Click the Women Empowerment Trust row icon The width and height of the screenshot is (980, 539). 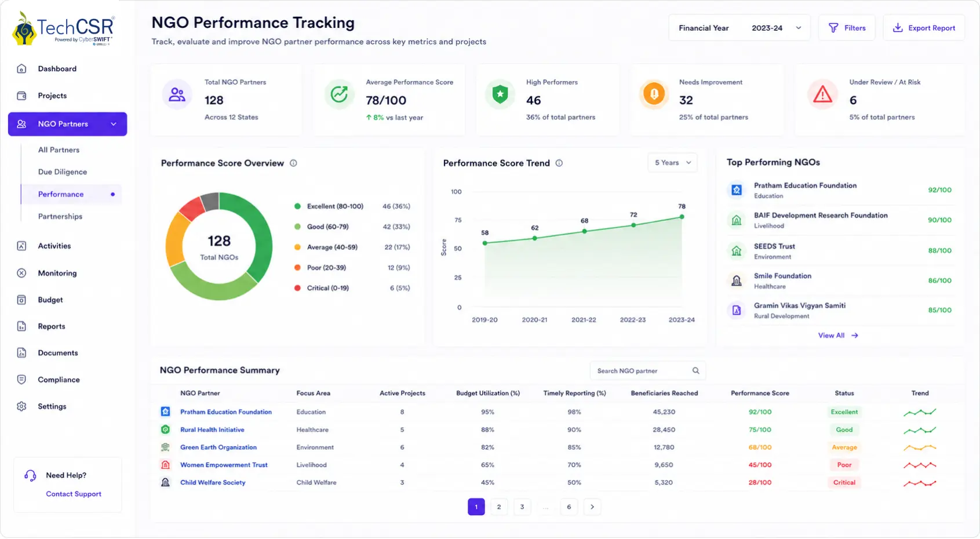[x=165, y=465]
